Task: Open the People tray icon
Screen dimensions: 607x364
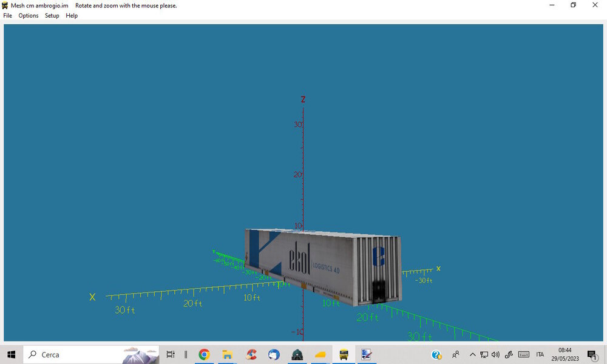Action: (456, 354)
